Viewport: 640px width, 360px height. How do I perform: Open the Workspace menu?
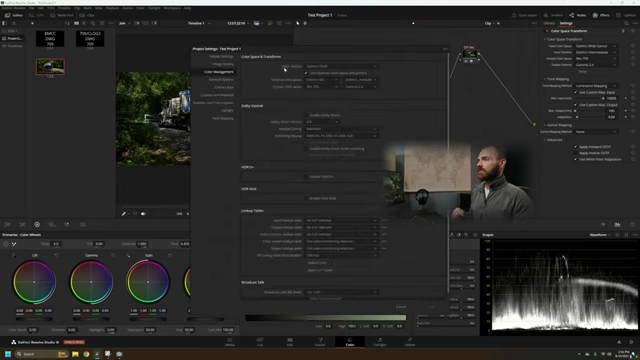point(172,8)
